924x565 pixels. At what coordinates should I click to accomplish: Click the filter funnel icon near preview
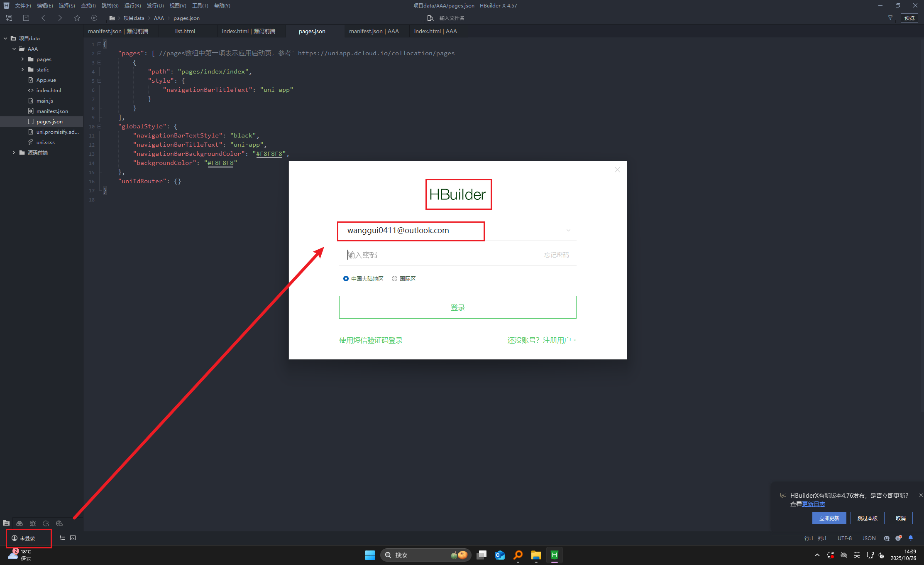(890, 18)
